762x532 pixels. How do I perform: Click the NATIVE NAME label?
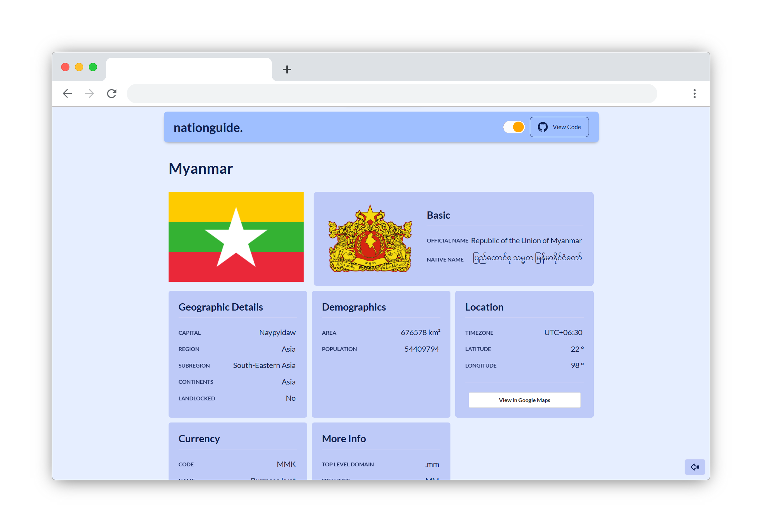point(445,259)
